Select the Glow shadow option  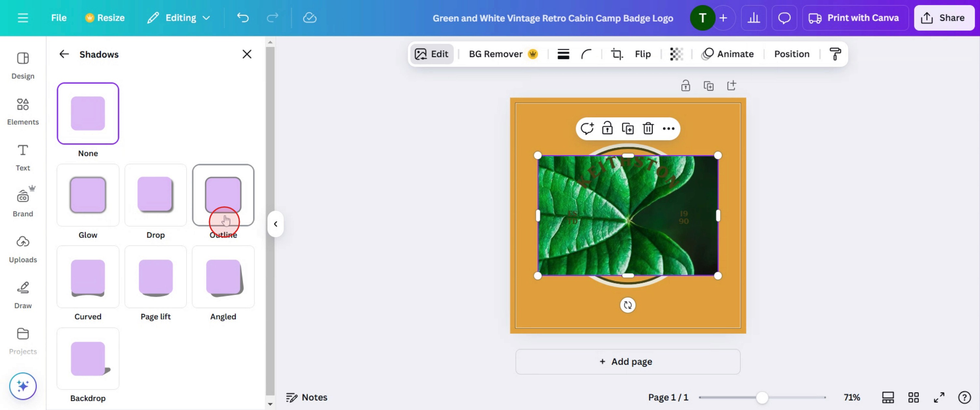tap(88, 195)
